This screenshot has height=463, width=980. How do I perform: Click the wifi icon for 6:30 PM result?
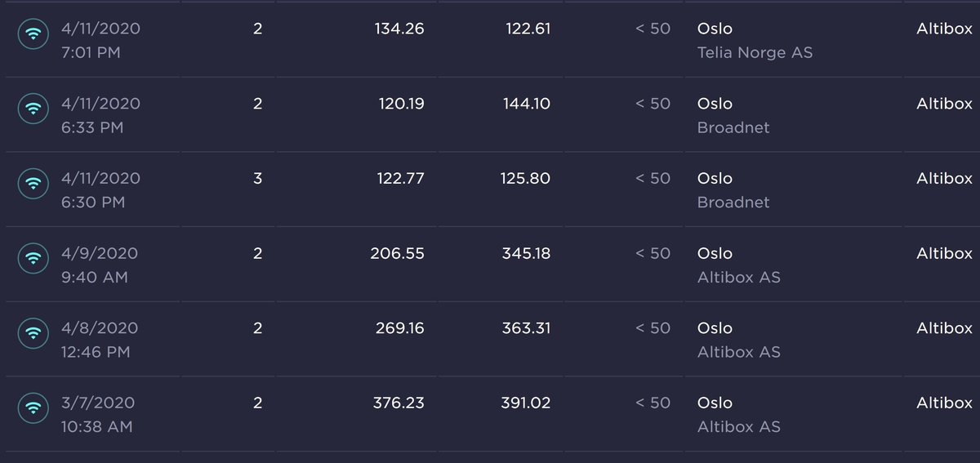point(33,184)
